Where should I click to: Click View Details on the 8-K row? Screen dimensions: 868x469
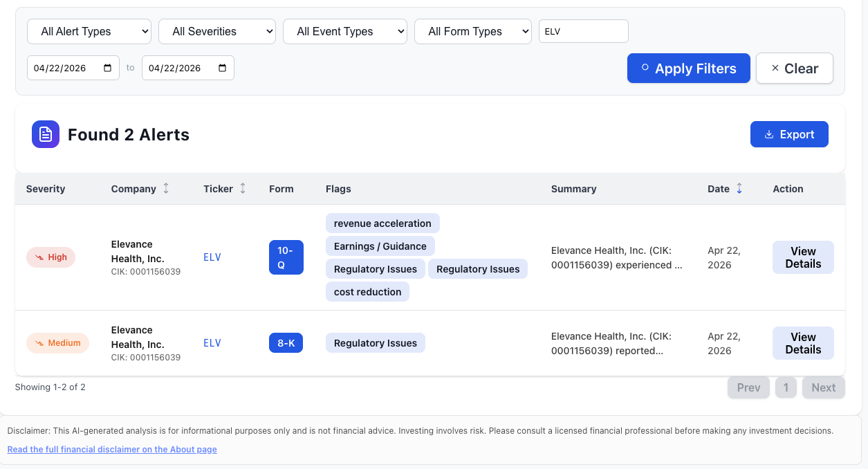802,342
